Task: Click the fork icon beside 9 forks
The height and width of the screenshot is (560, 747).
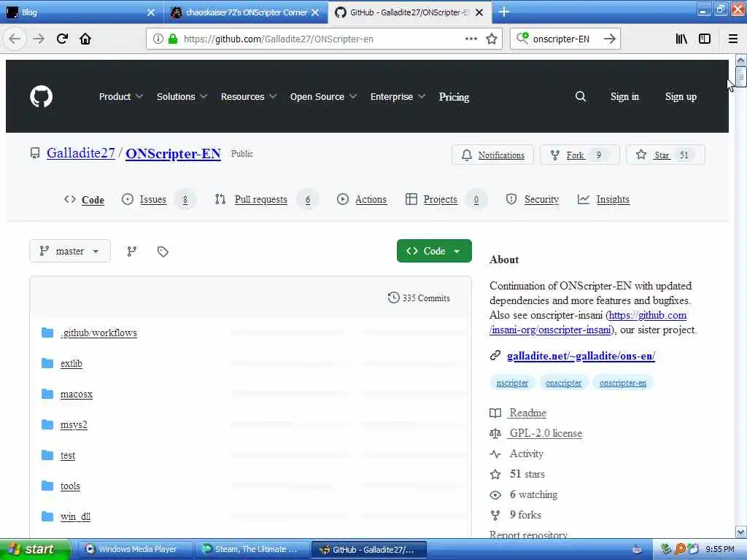Action: point(495,516)
